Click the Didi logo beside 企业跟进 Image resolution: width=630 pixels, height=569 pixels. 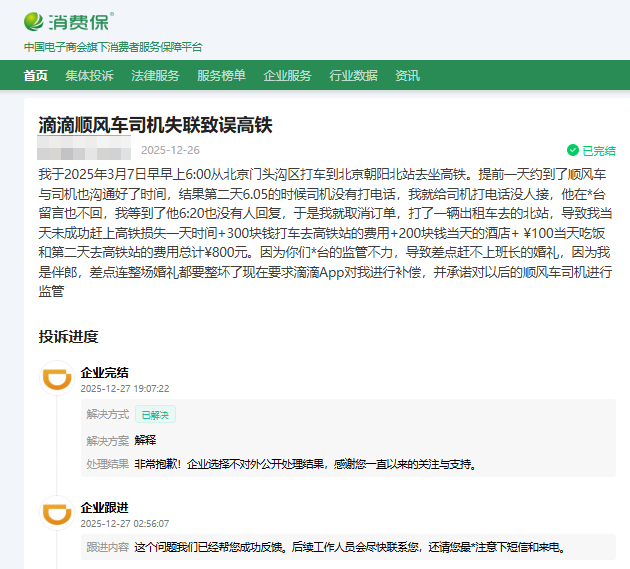coord(56,514)
